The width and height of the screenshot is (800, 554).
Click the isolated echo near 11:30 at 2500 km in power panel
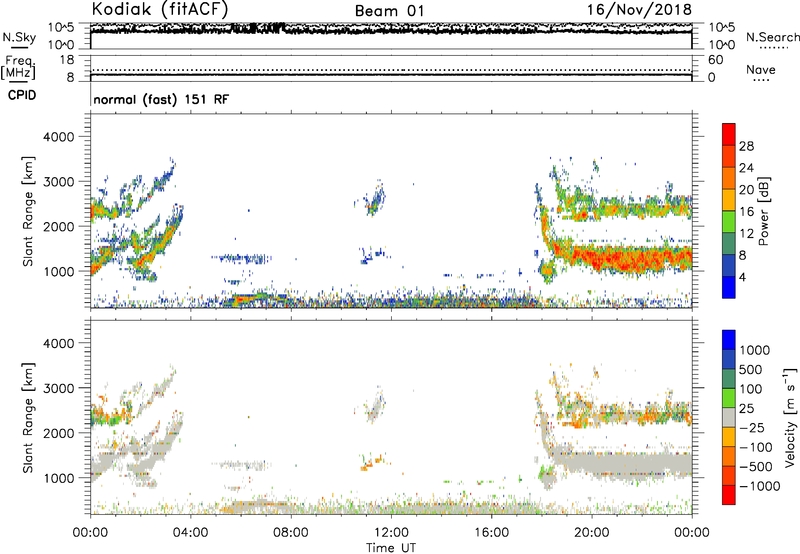pos(377,200)
